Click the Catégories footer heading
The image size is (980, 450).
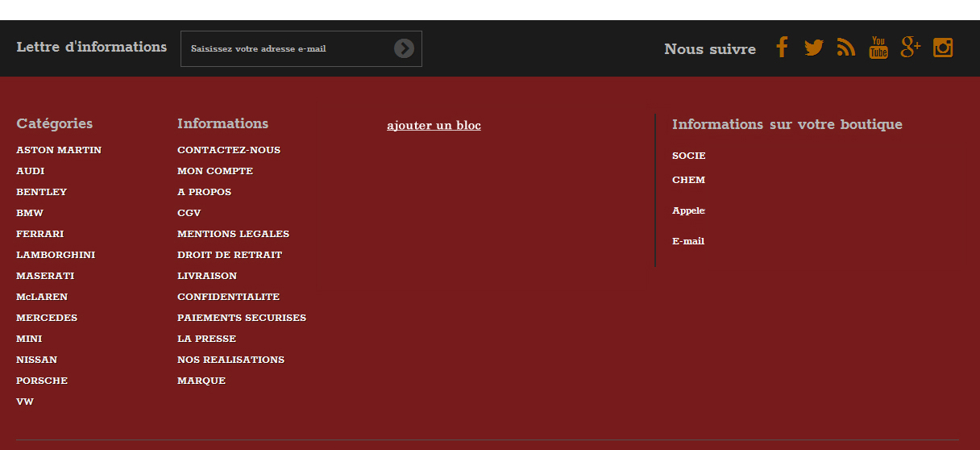(55, 123)
